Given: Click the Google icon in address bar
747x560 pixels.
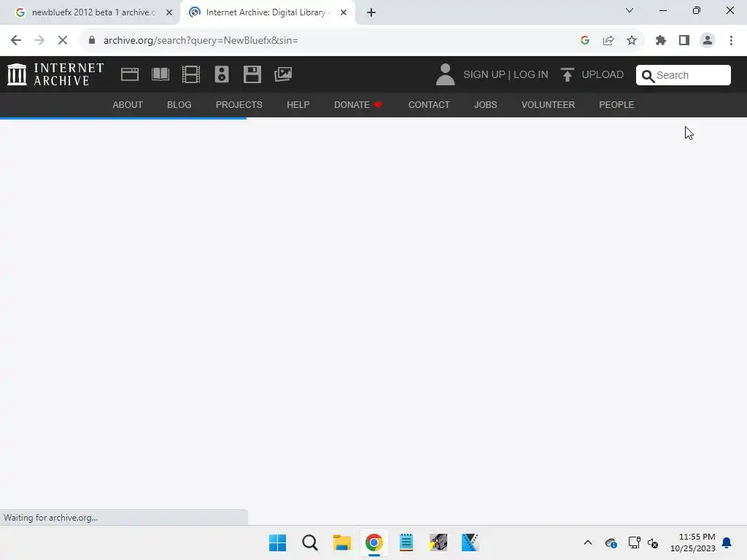Looking at the screenshot, I should point(585,41).
